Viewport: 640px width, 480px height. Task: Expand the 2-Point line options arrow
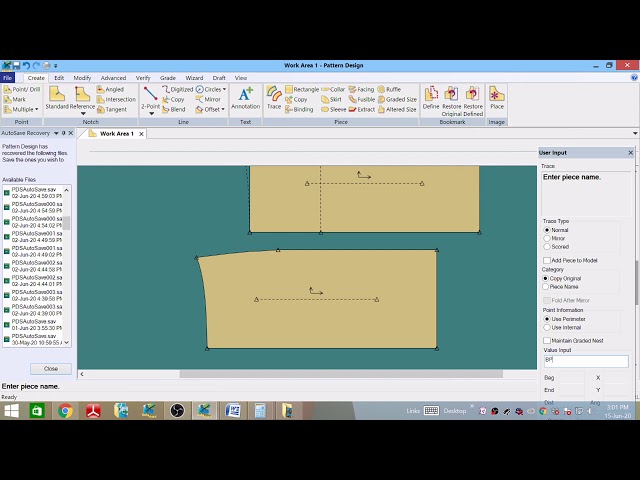[x=151, y=114]
